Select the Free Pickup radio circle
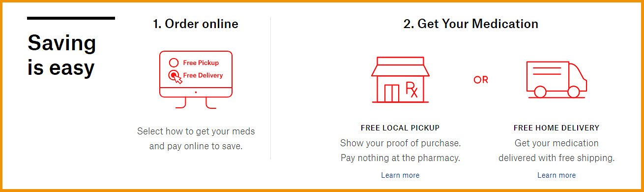Viewport: 644px width, 192px height. pyautogui.click(x=174, y=63)
